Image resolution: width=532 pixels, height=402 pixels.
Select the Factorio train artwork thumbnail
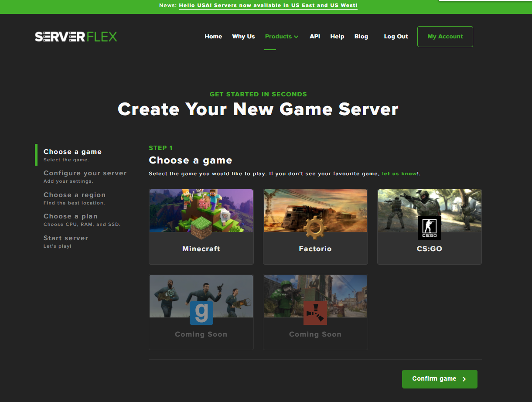pos(315,211)
